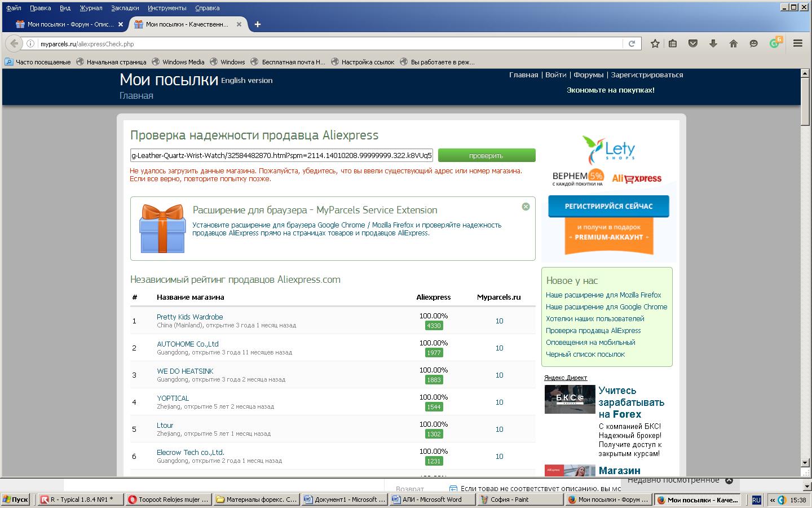Open 'AUTOHOME Co.,Ltd' store link
812x508 pixels.
188,344
